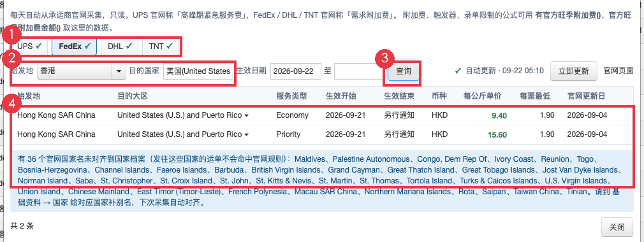
Task: Click the 币种 column header
Action: (439, 96)
